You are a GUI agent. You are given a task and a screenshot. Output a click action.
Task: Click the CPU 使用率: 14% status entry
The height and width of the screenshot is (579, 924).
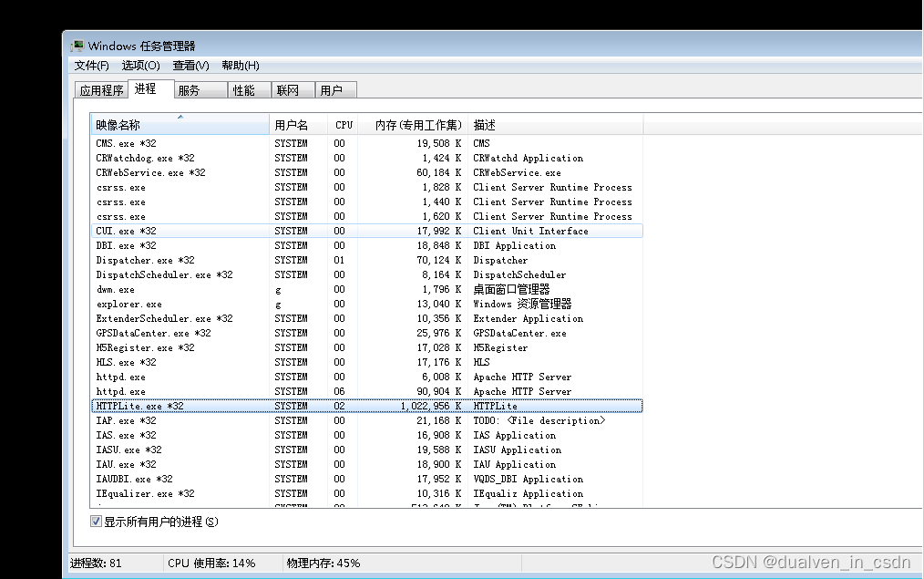pos(211,563)
